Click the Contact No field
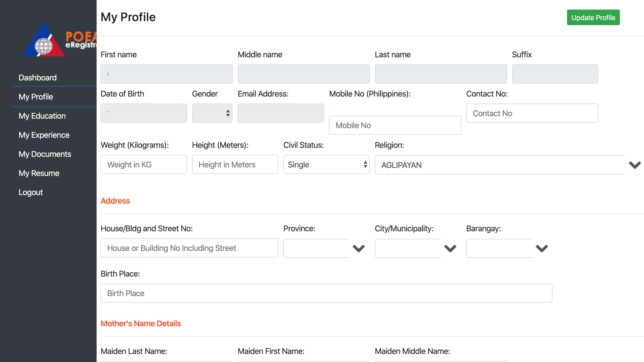 pos(532,113)
